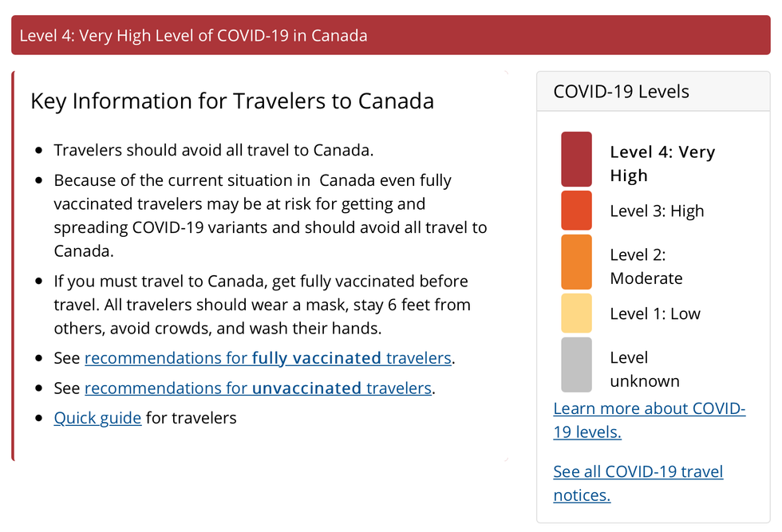Viewport: 782px width, 532px height.
Task: Open See all COVID-19 travel notices link
Action: click(x=638, y=483)
